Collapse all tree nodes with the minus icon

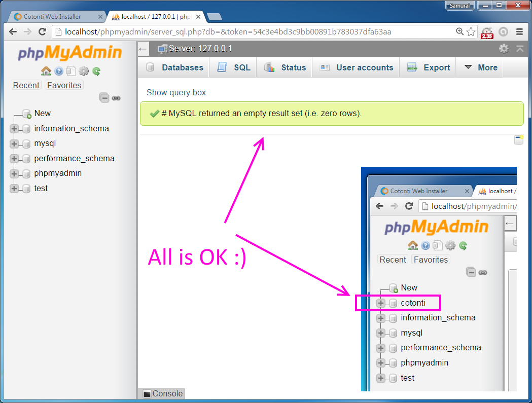tap(104, 98)
